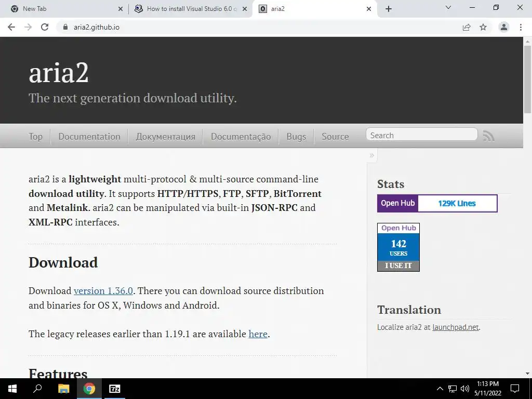The width and height of the screenshot is (532, 399).
Task: Click the Open Hub 142 Users badge
Action: point(398,247)
